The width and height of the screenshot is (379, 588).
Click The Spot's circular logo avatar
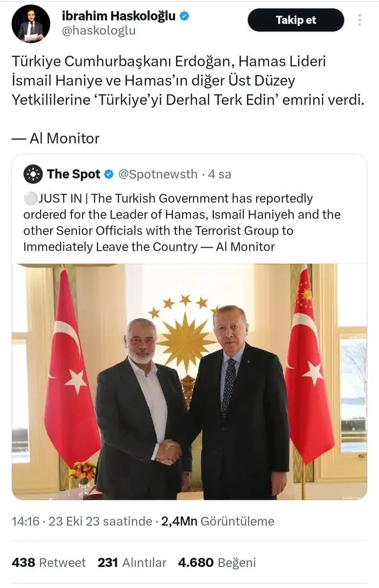click(x=32, y=174)
